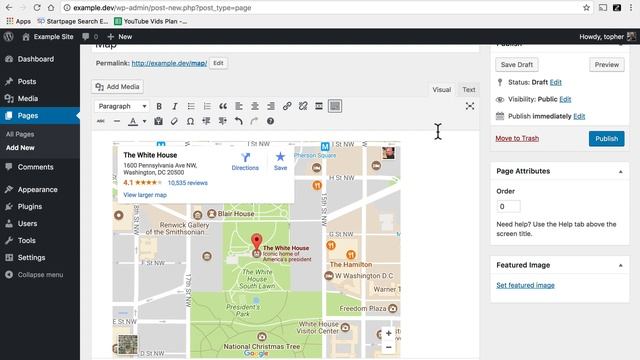Align text right
This screenshot has height=360, width=640.
click(x=271, y=106)
